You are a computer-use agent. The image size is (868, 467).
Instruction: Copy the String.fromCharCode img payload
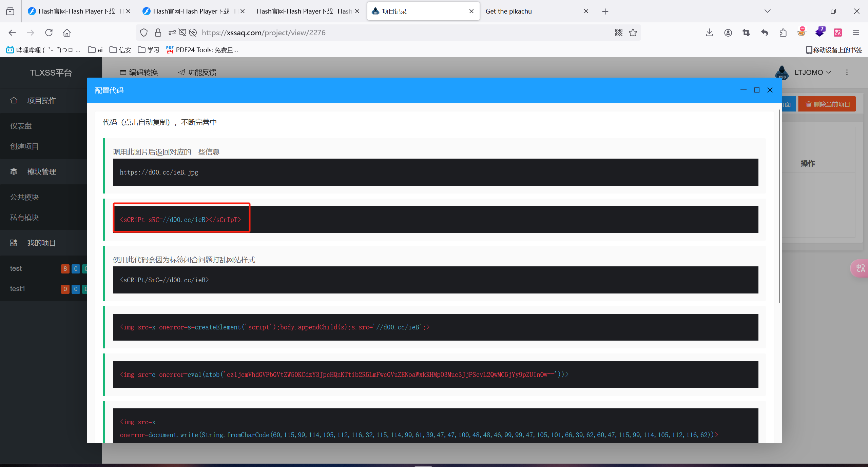pos(436,426)
